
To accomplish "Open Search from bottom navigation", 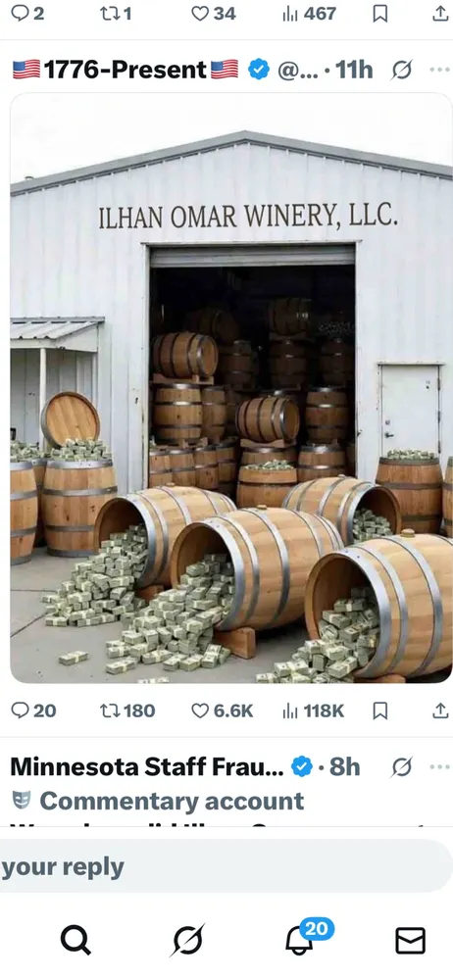I will click(x=75, y=940).
